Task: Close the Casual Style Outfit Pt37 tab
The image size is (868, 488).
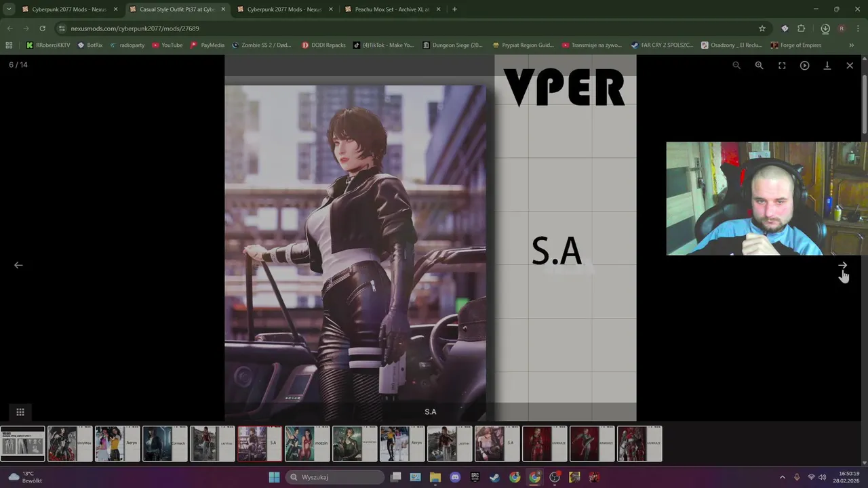Action: [x=223, y=9]
